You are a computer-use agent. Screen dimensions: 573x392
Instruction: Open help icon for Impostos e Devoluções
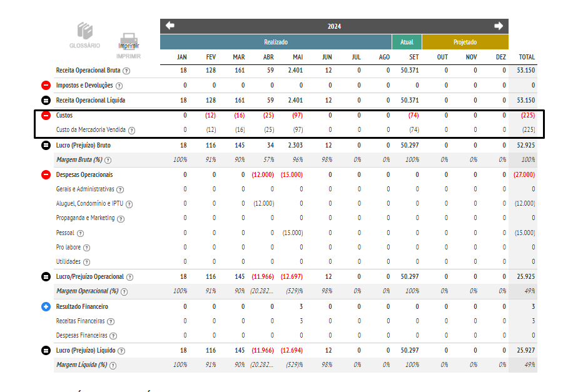click(119, 86)
